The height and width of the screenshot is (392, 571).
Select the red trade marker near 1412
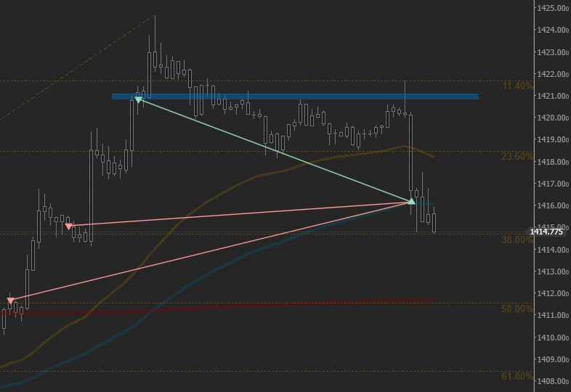coord(11,301)
